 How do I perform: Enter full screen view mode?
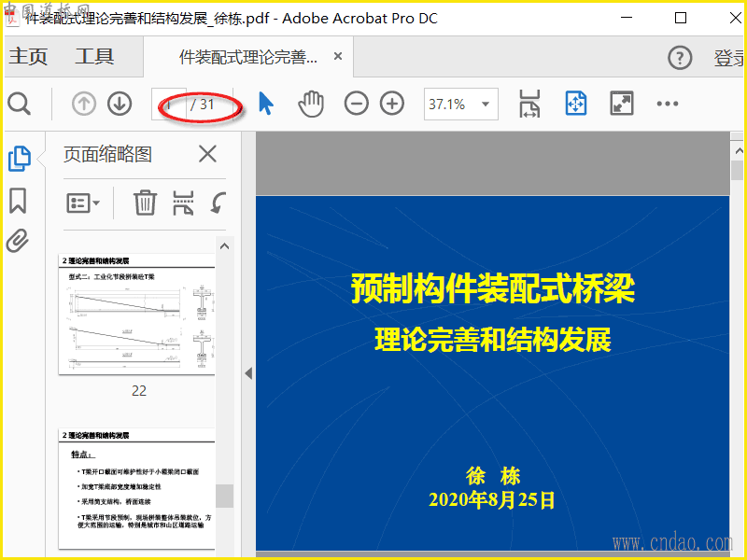[622, 104]
